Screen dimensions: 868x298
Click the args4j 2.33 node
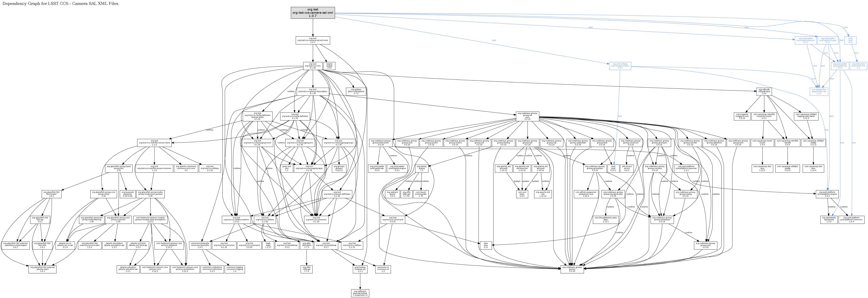click(x=330, y=66)
